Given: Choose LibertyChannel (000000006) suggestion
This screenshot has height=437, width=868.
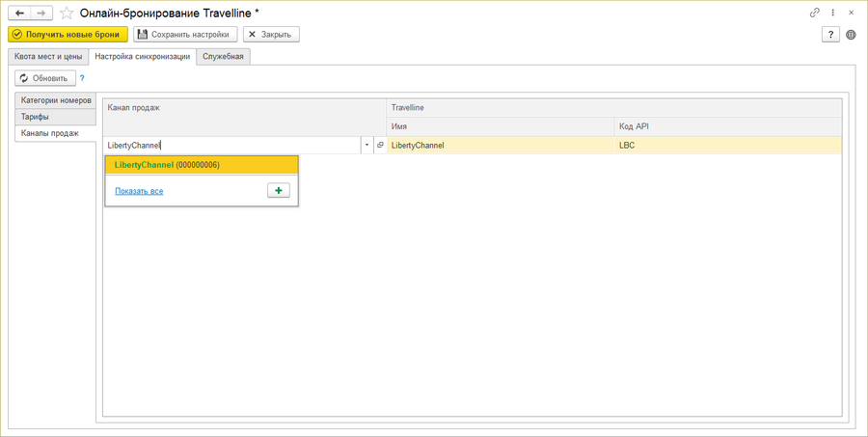Looking at the screenshot, I should (x=202, y=165).
